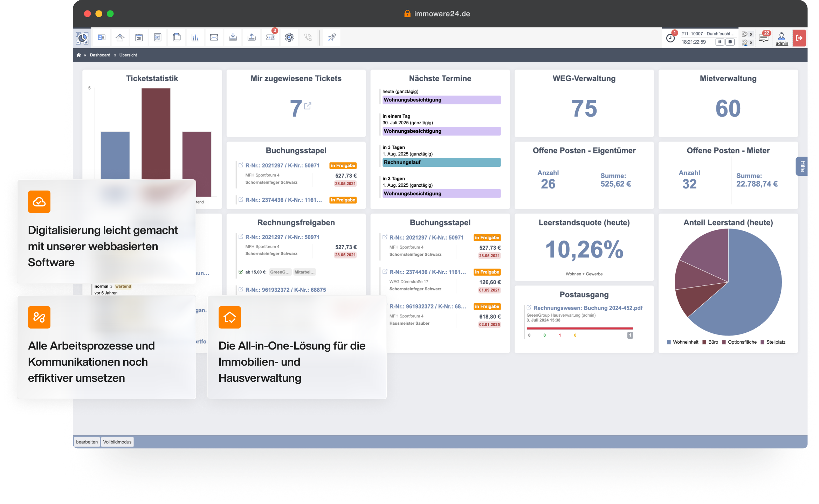Stop the running time tracker
819x504 pixels.
pos(730,42)
